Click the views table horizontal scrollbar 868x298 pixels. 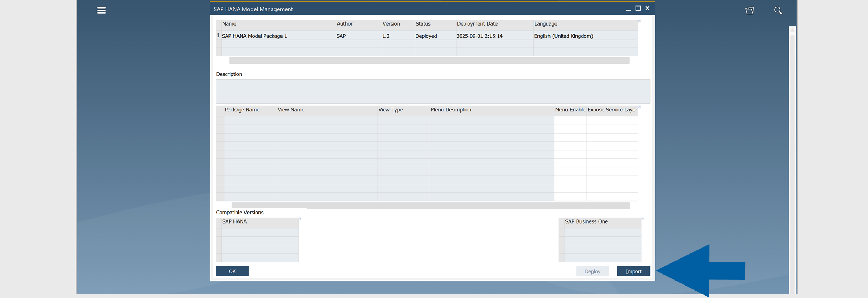[431, 206]
